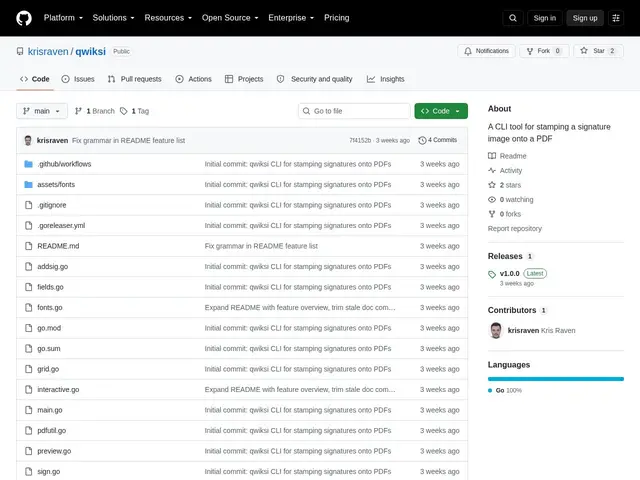This screenshot has height=480, width=640.
Task: Click the tag icon beside 1 Tag
Action: point(124,111)
